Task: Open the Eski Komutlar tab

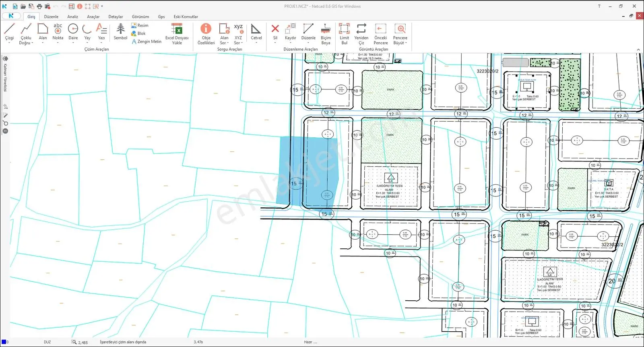Action: (x=186, y=17)
